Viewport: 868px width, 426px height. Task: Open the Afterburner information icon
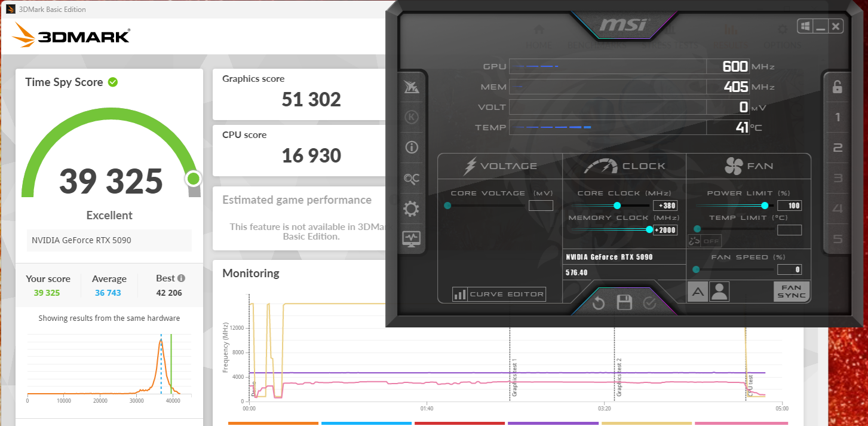tap(412, 147)
